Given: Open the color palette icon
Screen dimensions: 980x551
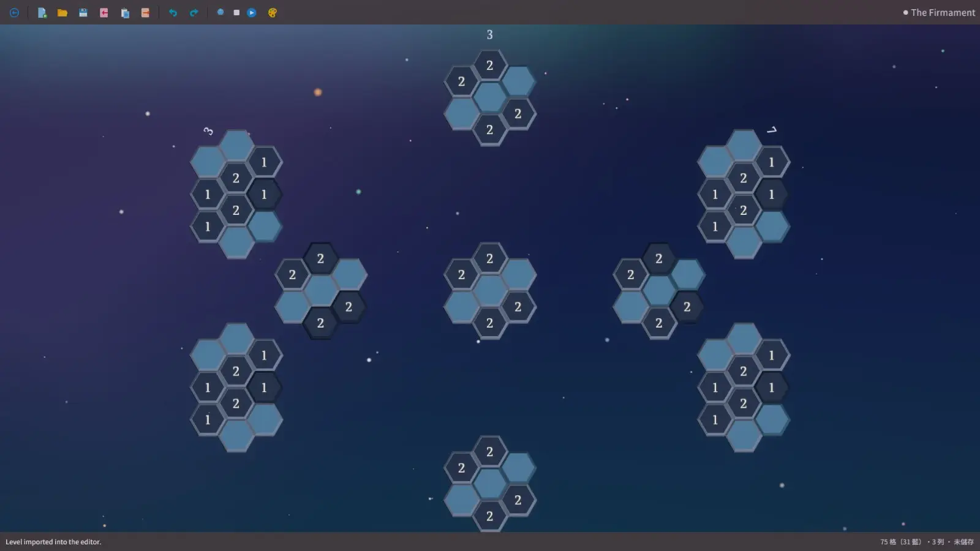Looking at the screenshot, I should (273, 12).
